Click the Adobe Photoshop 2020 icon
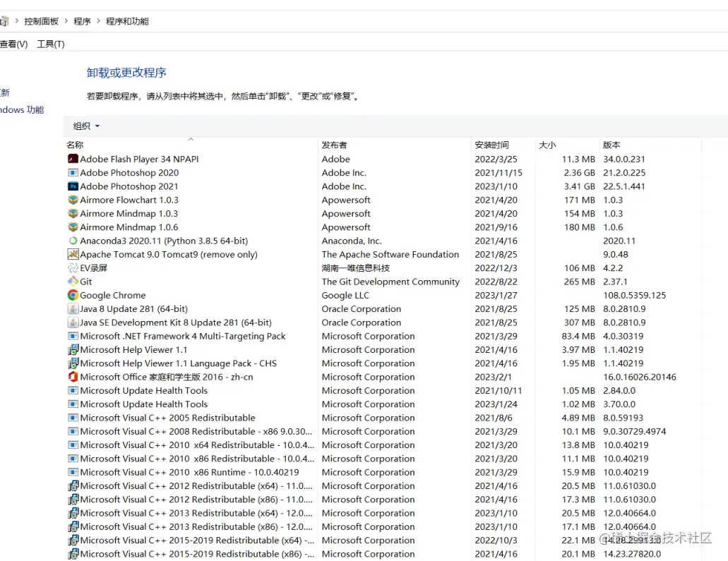Viewport: 728px width, 561px height. tap(73, 173)
